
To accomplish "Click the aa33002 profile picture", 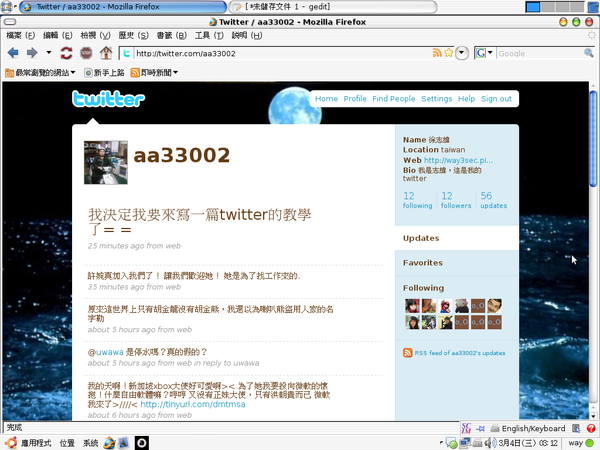I will [106, 162].
